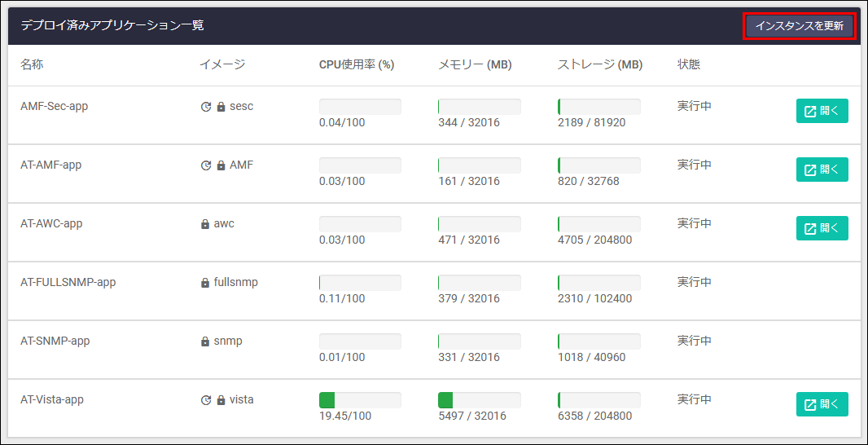Select the AMF-Sec-app name

coord(55,106)
